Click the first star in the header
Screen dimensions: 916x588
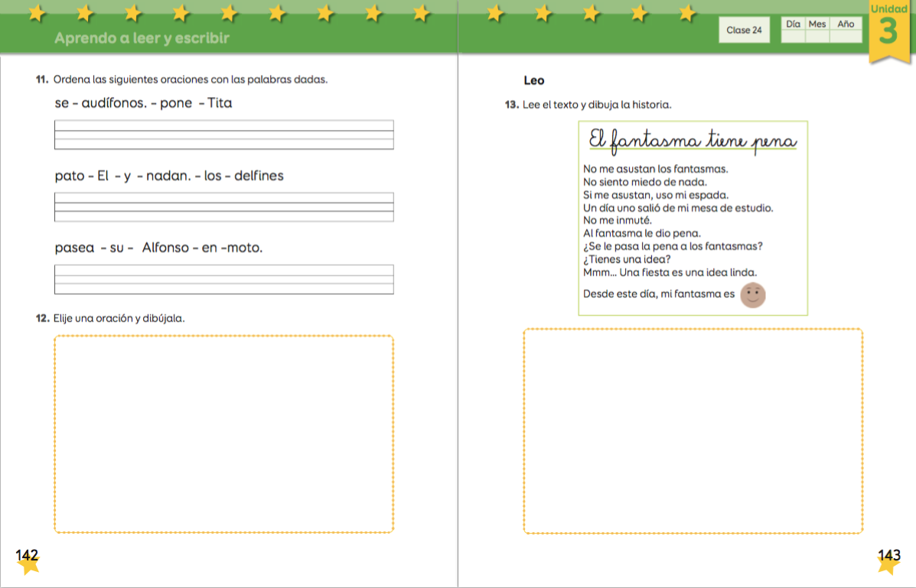tap(36, 13)
